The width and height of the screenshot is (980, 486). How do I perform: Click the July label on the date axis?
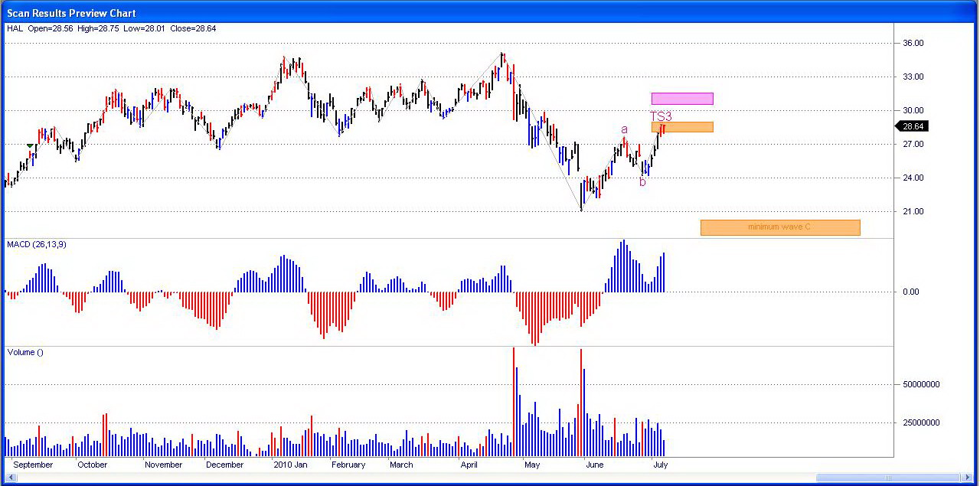point(660,465)
